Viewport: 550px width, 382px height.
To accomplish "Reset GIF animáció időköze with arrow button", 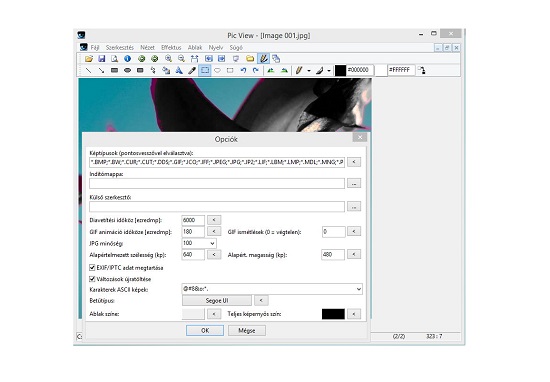I will click(x=214, y=232).
